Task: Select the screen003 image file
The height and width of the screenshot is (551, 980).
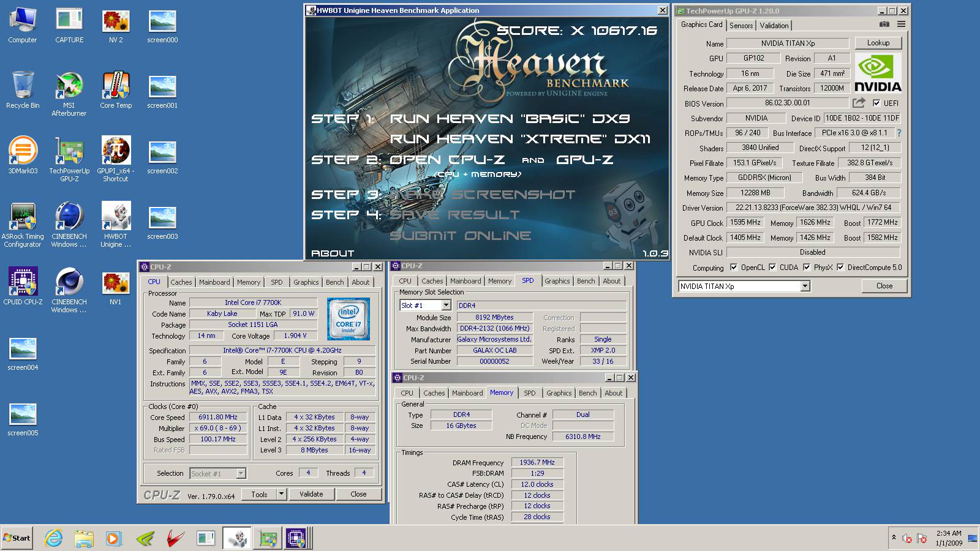Action: pos(162,222)
